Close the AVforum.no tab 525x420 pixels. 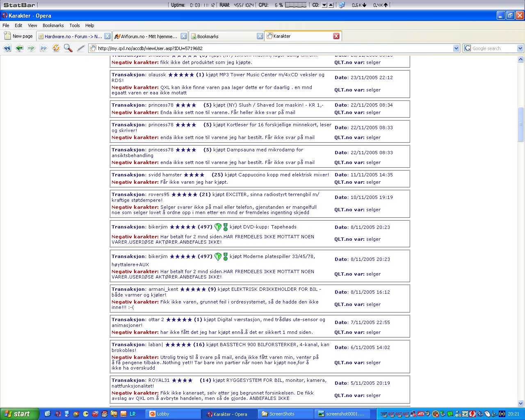pyautogui.click(x=184, y=36)
